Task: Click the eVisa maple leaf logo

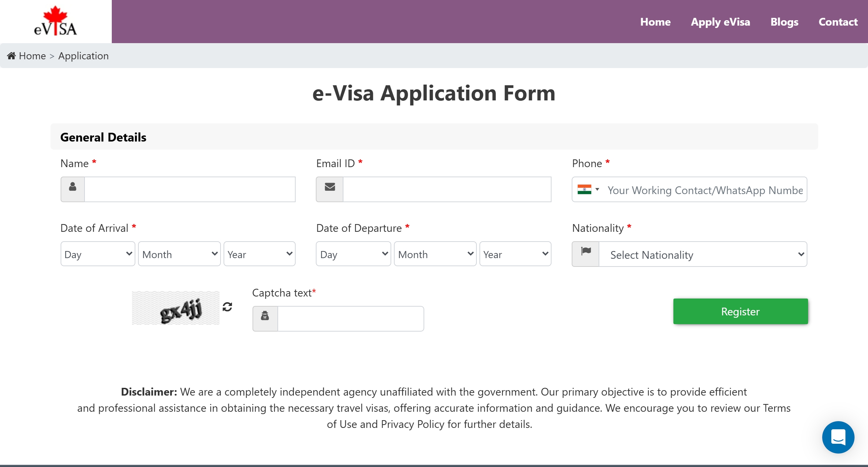Action: tap(56, 21)
